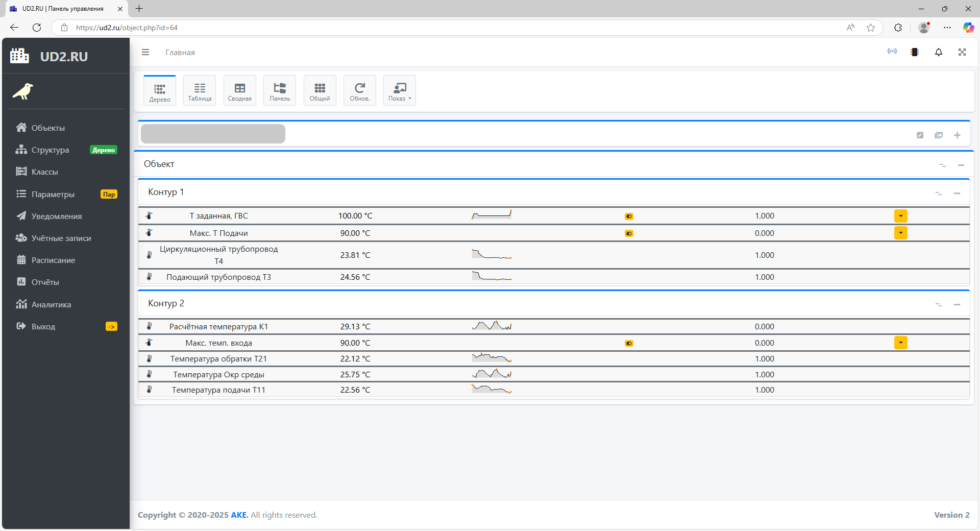The image size is (980, 531).
Task: Toggle the switch for Т заданная, ГВС
Action: pos(629,216)
